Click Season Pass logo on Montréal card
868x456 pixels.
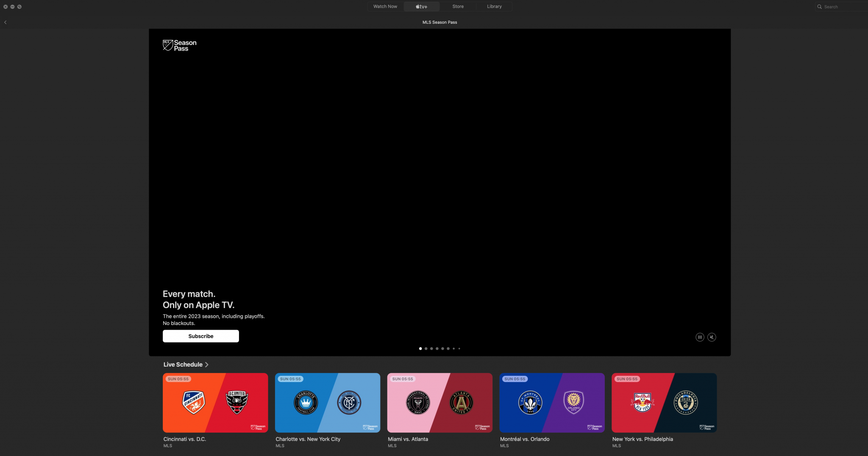click(x=595, y=427)
